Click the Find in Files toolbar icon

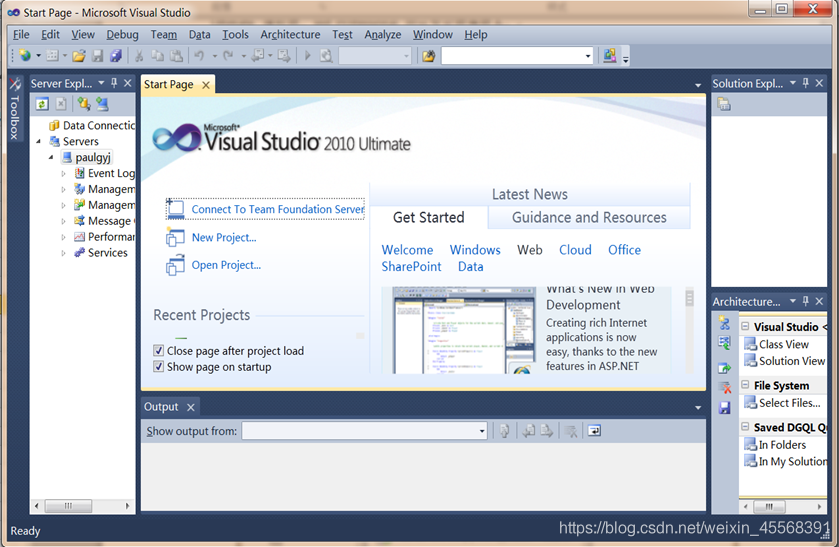tap(429, 56)
